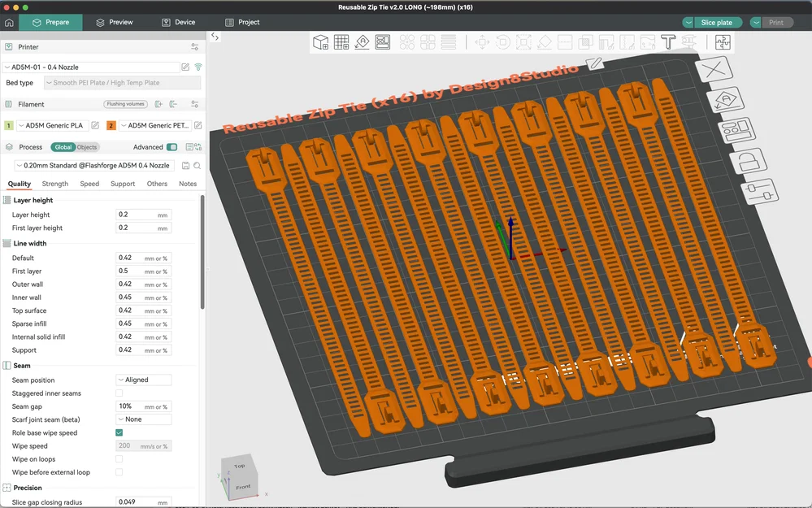Click the Flushing volumes button
812x508 pixels.
coord(125,104)
